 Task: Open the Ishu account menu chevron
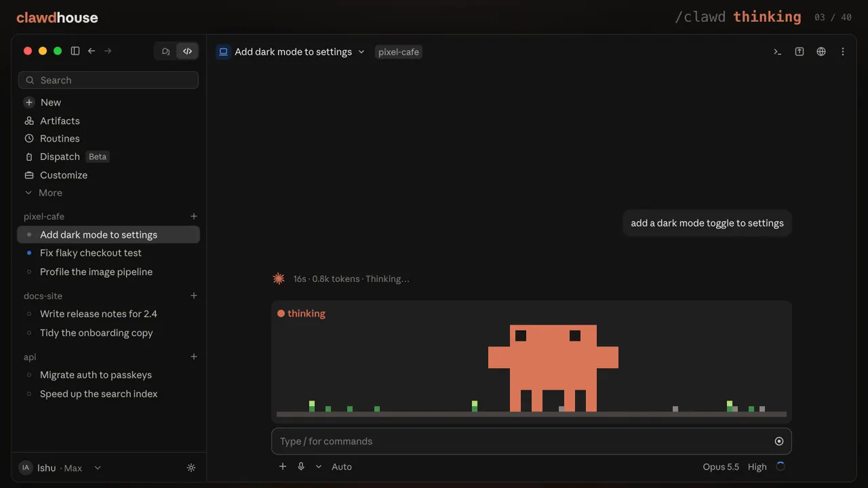tap(98, 468)
